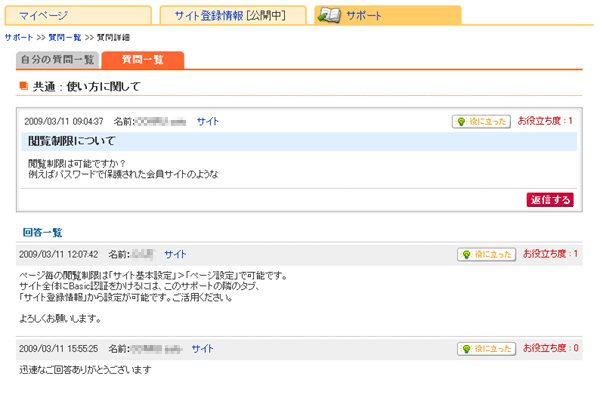Click the 共通：使い方に関して heading

tap(86, 86)
